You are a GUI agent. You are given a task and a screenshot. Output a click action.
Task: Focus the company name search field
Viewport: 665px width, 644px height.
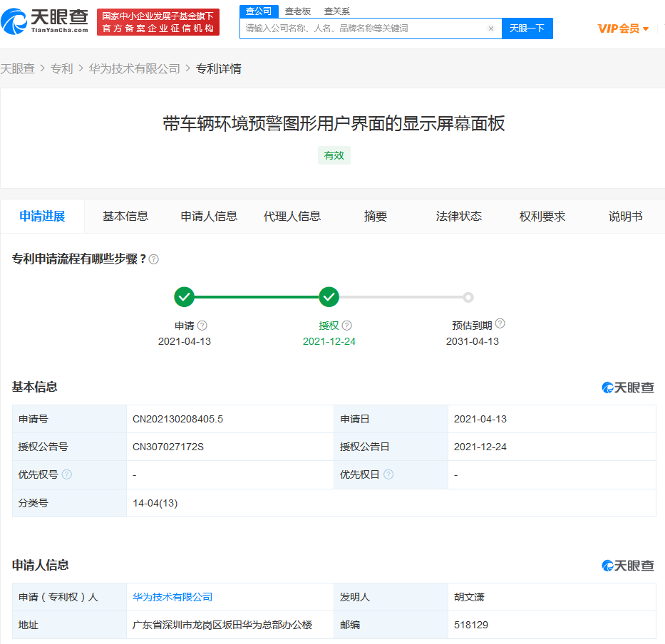[x=364, y=28]
